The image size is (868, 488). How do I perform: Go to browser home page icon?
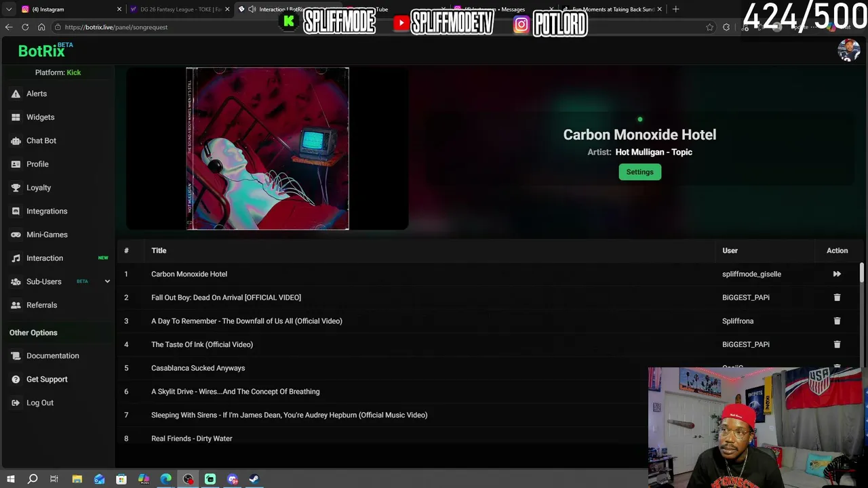(x=41, y=27)
